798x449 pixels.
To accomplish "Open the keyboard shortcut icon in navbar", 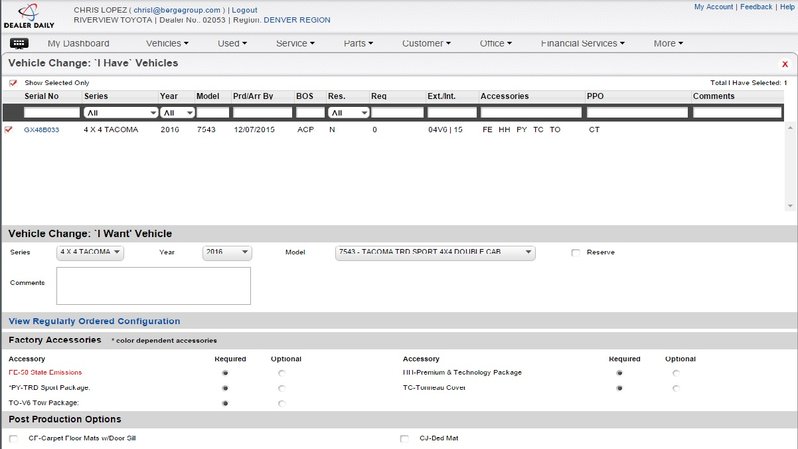I will 19,43.
